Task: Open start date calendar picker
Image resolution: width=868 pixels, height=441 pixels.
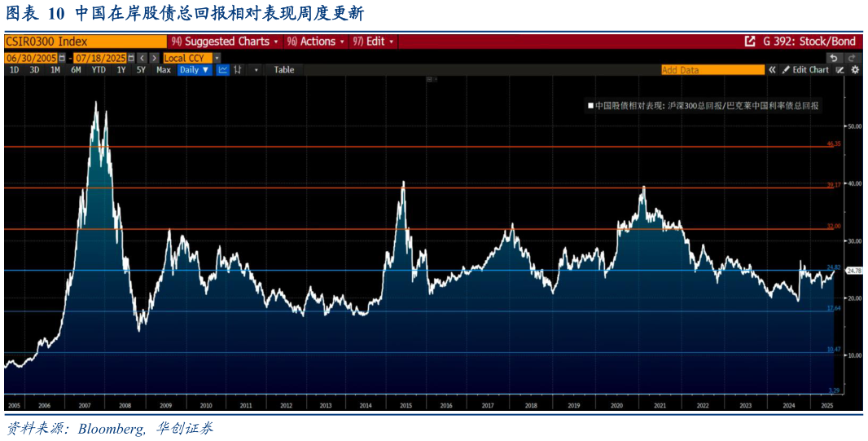Action: [x=61, y=58]
